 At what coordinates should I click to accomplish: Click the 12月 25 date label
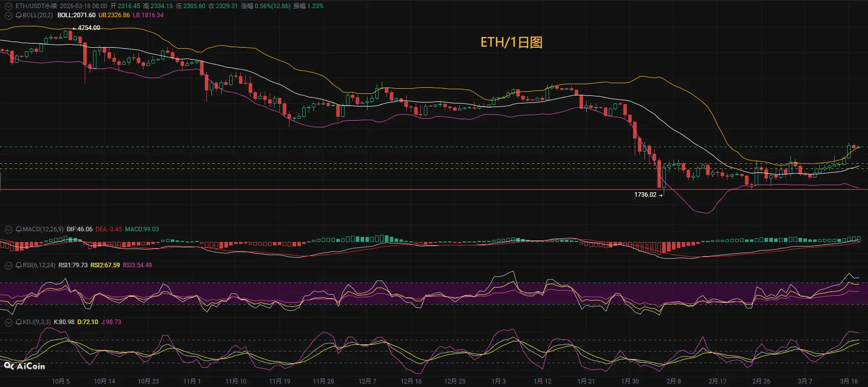tap(455, 381)
